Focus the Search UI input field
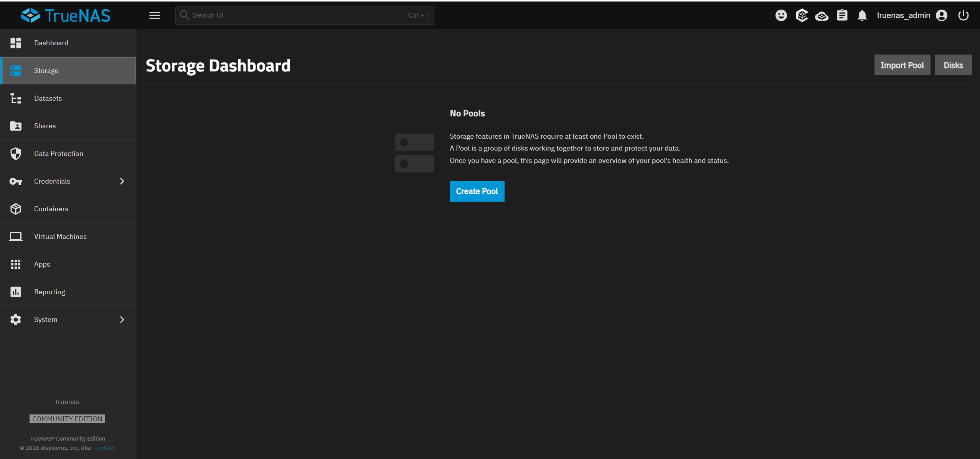This screenshot has width=980, height=459. 305,15
